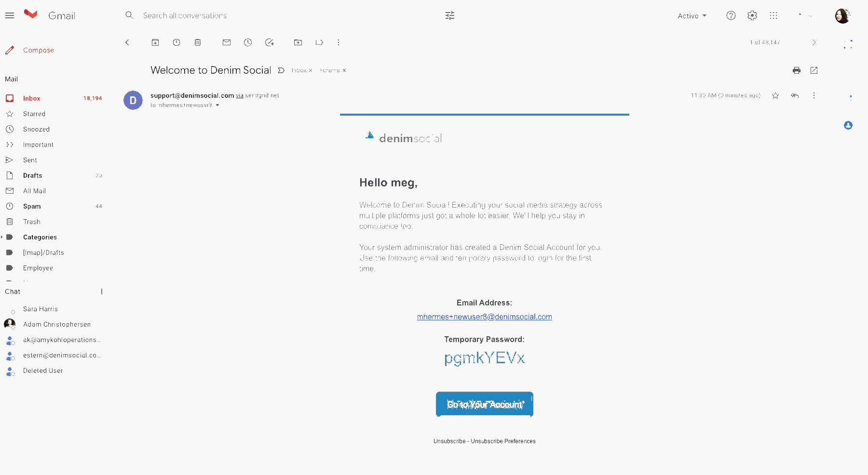Print the email
Image resolution: width=868 pixels, height=475 pixels.
point(797,70)
